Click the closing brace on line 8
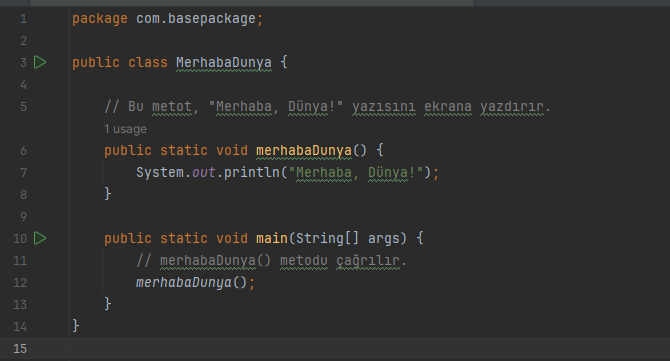Screen dimensions: 670x361 pyautogui.click(x=108, y=195)
